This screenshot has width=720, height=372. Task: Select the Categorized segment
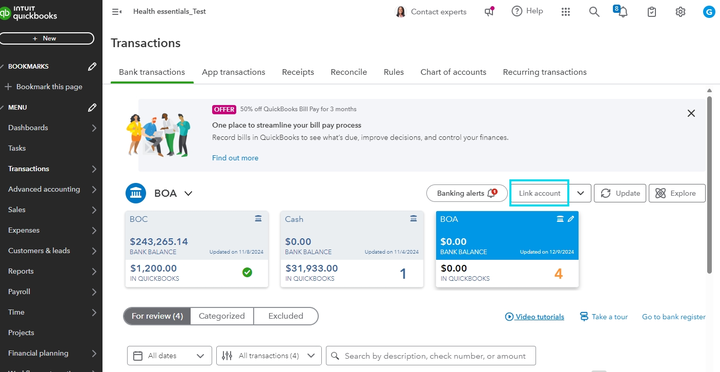point(222,316)
